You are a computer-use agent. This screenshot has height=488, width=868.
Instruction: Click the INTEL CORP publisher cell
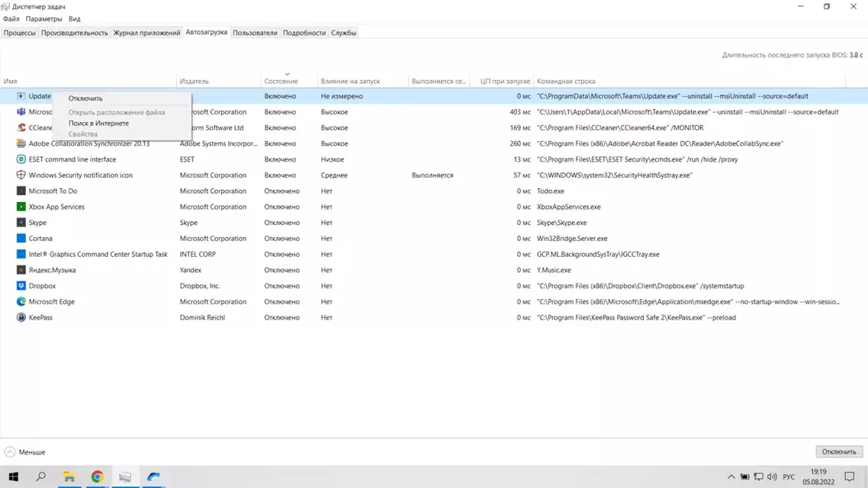pos(198,255)
